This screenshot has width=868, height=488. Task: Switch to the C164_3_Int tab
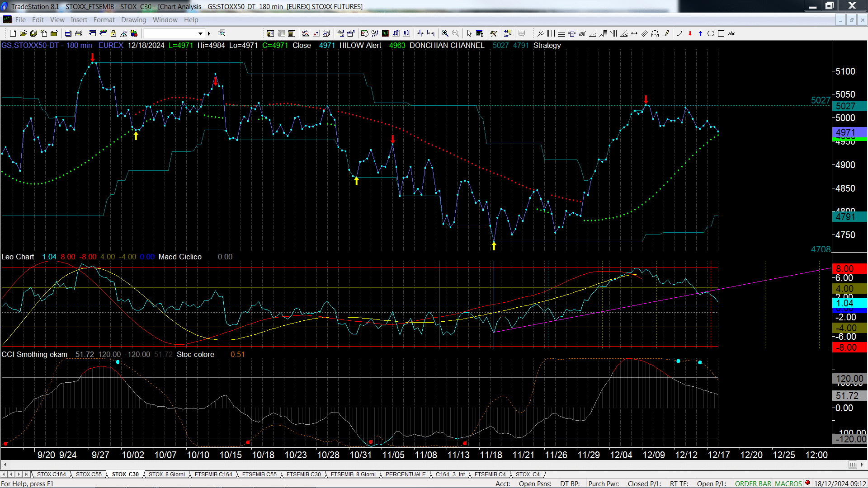tap(450, 474)
